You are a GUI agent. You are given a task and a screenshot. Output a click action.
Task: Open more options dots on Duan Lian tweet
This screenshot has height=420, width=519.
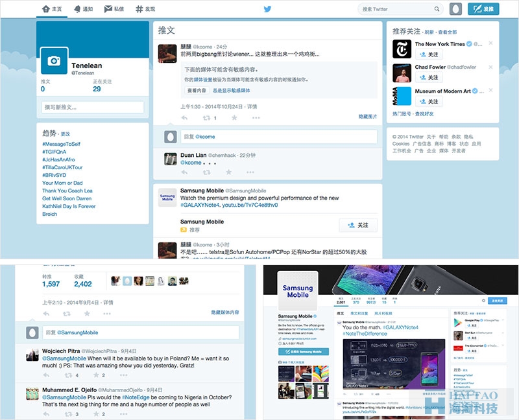point(250,172)
